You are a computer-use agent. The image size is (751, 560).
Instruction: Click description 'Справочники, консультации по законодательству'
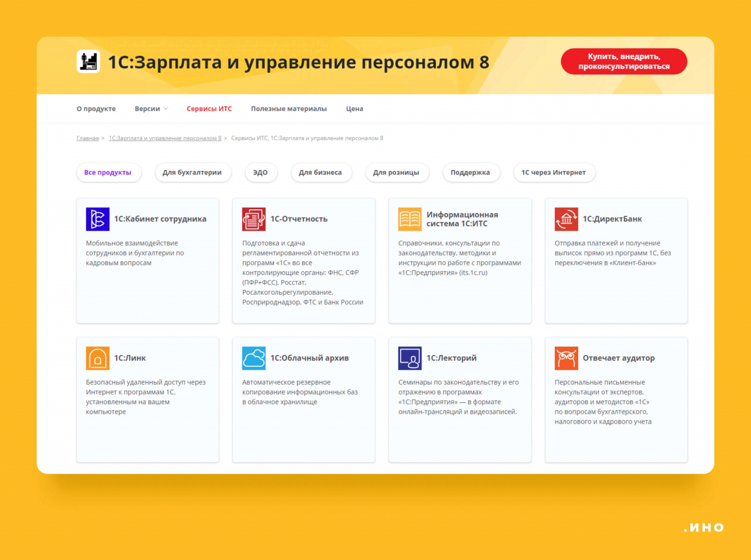(460, 258)
